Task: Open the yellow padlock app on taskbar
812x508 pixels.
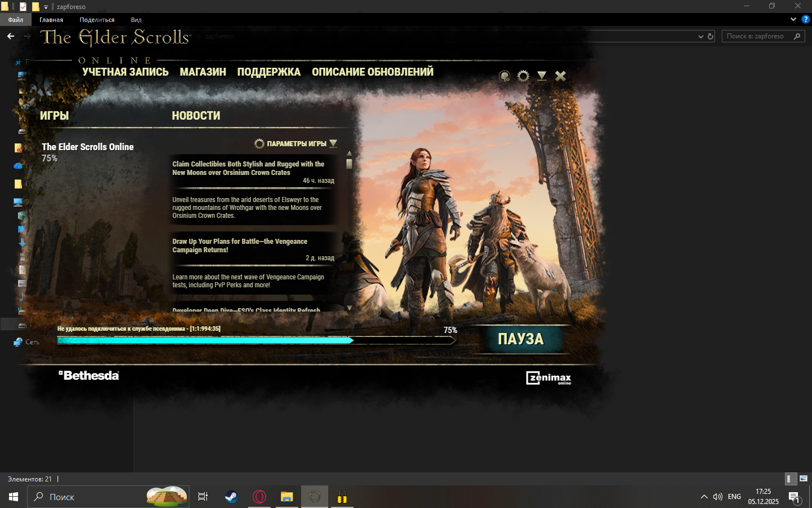Action: (x=342, y=497)
